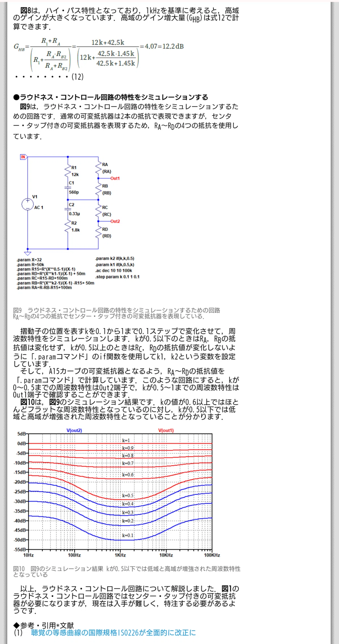Click the V1 voltage source symbol
Viewport: 339px width, 644px height.
[28, 204]
